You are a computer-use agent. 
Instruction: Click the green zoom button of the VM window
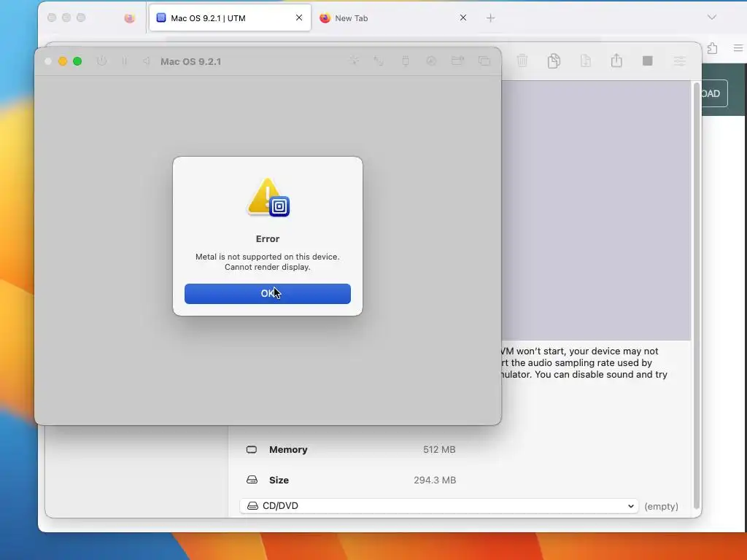(77, 61)
